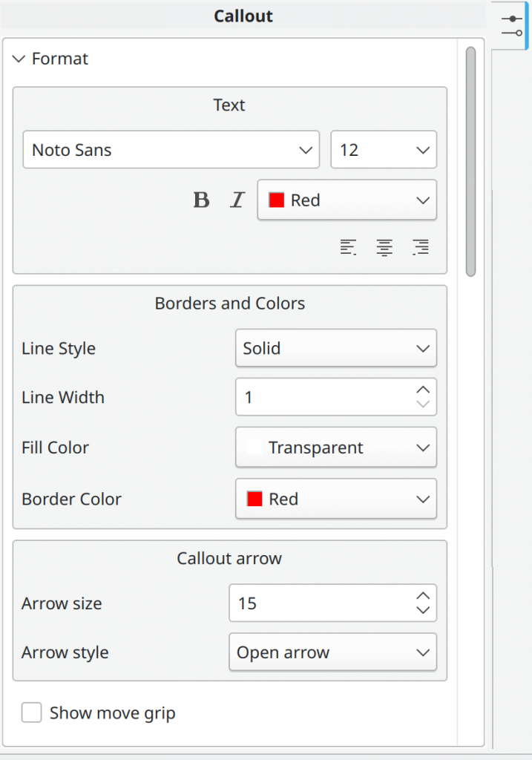The height and width of the screenshot is (760, 532).
Task: Open the Transparent Fill Color dropdown
Action: pos(335,448)
